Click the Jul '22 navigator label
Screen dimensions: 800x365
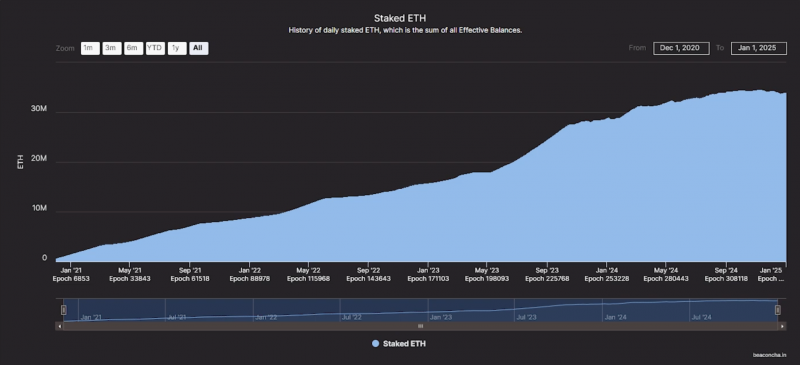352,317
